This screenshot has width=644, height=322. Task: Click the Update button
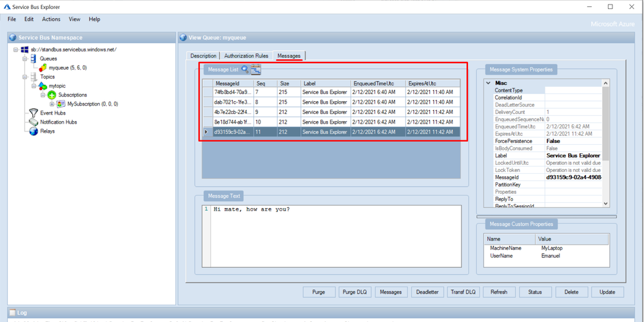click(x=608, y=292)
